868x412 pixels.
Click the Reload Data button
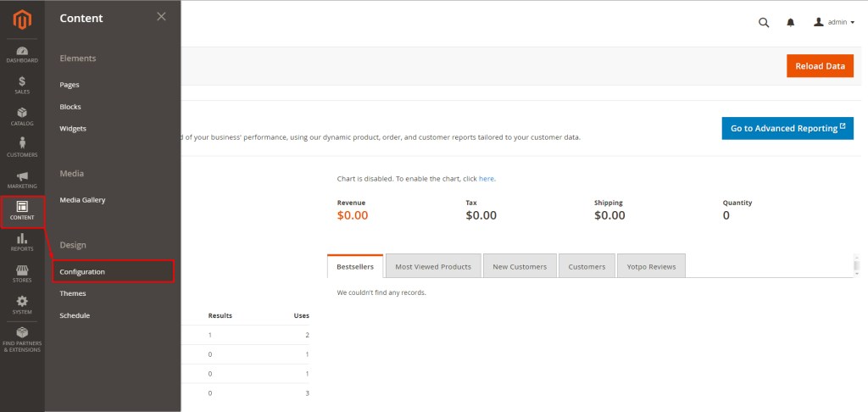click(820, 66)
